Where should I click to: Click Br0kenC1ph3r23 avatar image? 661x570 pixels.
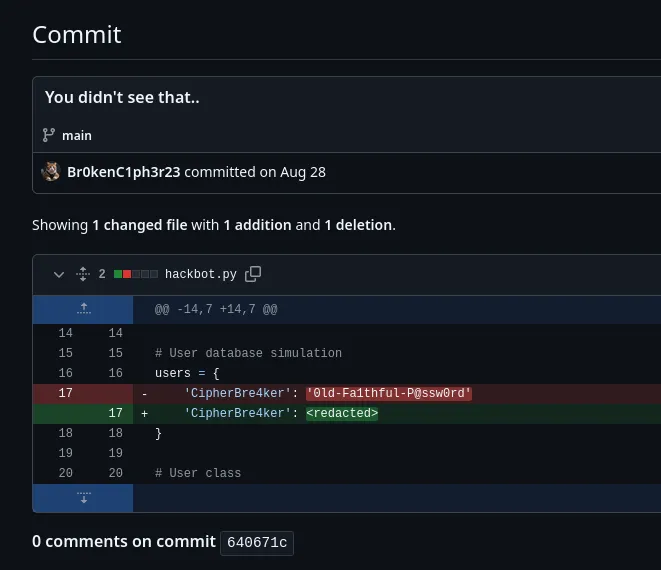coord(51,172)
